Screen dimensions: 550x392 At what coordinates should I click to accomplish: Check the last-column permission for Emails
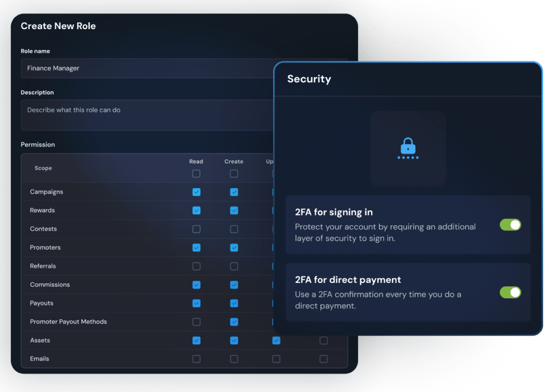click(324, 359)
